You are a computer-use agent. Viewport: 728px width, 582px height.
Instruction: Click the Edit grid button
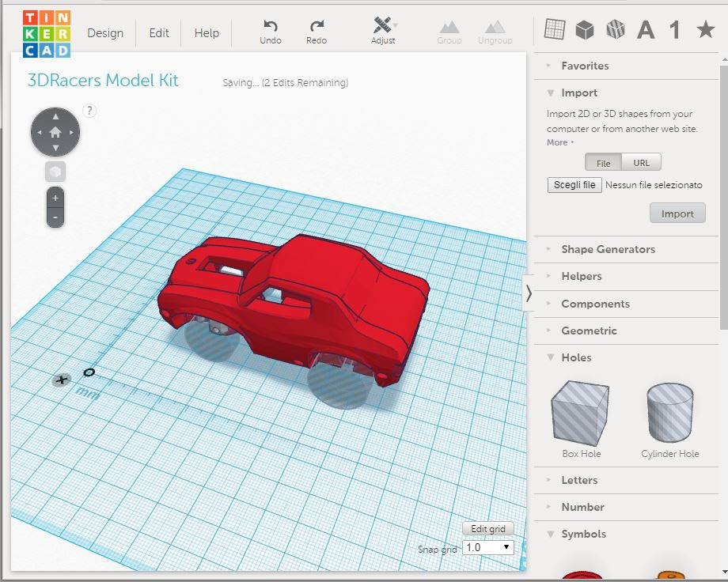pos(487,529)
